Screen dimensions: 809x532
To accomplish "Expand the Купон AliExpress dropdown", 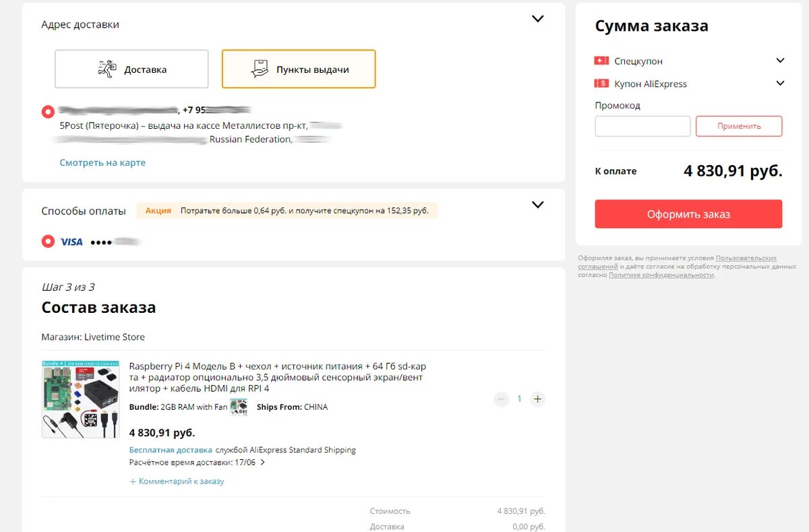I will pyautogui.click(x=780, y=84).
